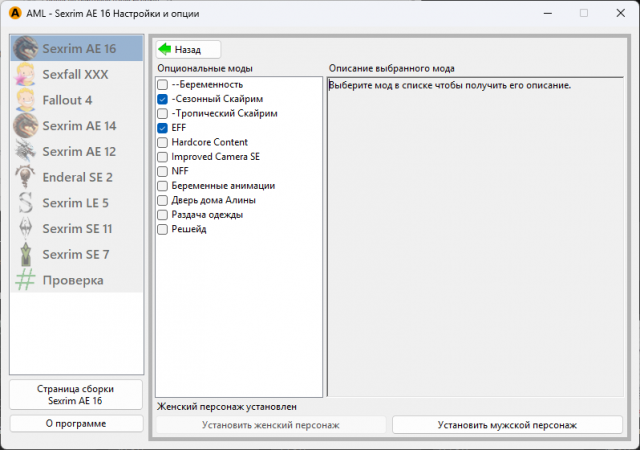
Task: Open Страница сборки Sexrim AE 16
Action: pos(77,394)
